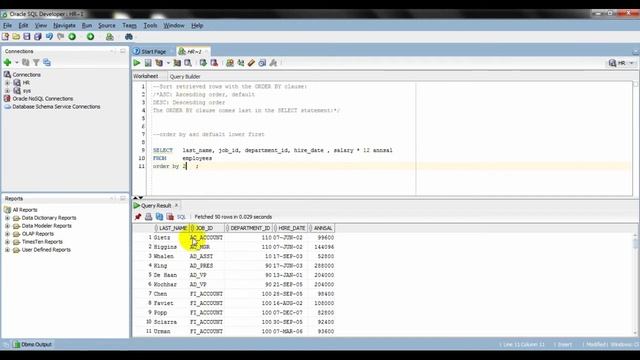The height and width of the screenshot is (360, 640).
Task: Select the Worksheet tab
Action: click(x=146, y=76)
